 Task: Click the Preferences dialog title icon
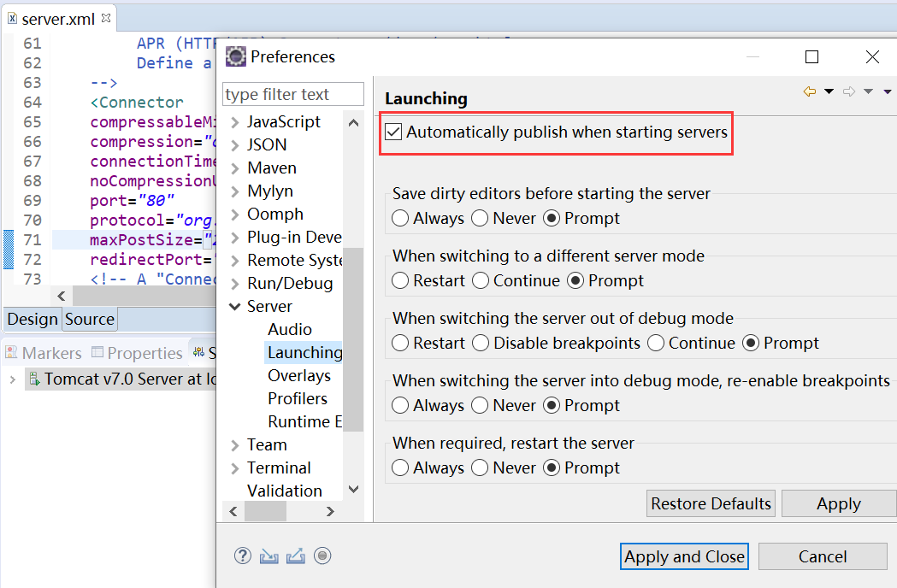pyautogui.click(x=235, y=57)
